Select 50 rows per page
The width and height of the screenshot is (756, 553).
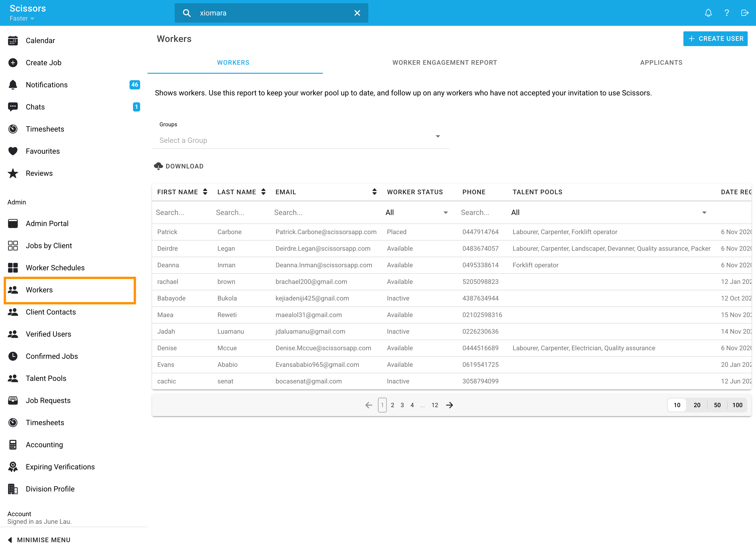[717, 405]
